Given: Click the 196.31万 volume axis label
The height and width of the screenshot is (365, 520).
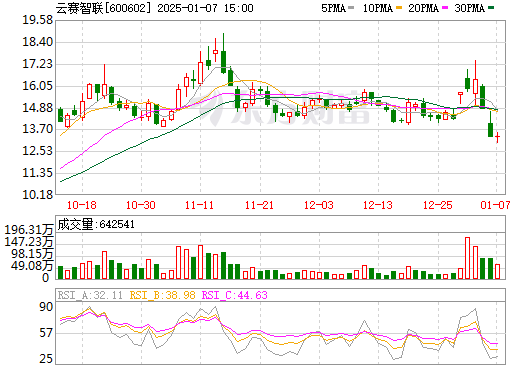Looking at the screenshot, I should (29, 230).
